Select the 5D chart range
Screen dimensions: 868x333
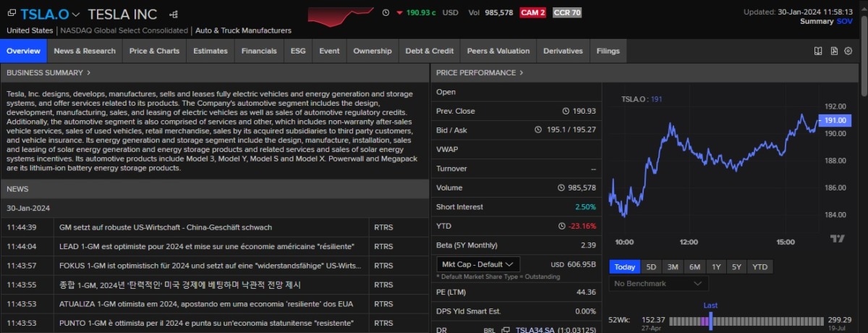(651, 266)
